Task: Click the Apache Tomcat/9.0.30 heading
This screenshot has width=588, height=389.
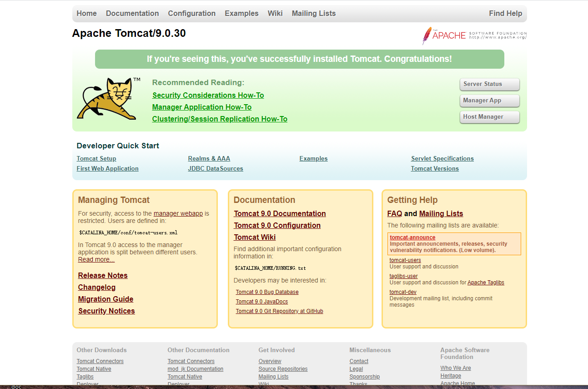Action: click(x=129, y=33)
